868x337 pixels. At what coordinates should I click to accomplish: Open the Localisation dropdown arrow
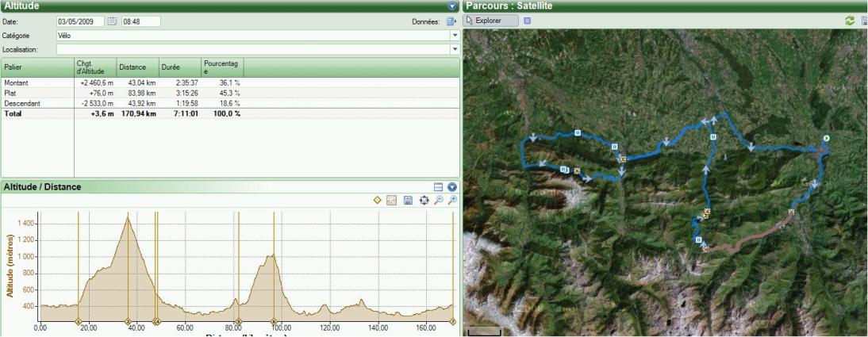455,49
